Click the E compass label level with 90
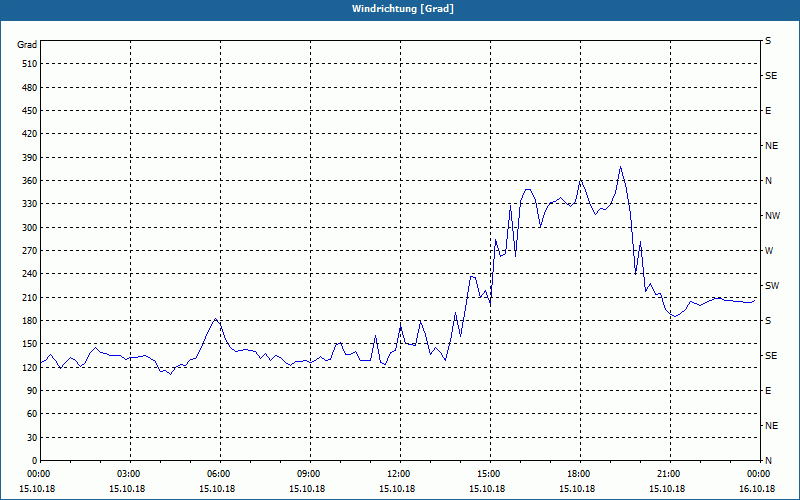800x500 pixels. click(768, 391)
